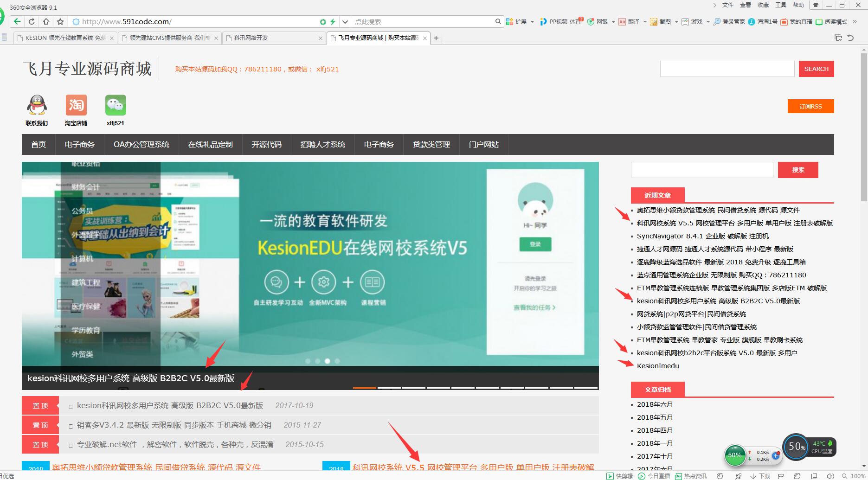
Task: Reload the page with refresh icon
Action: pyautogui.click(x=32, y=21)
